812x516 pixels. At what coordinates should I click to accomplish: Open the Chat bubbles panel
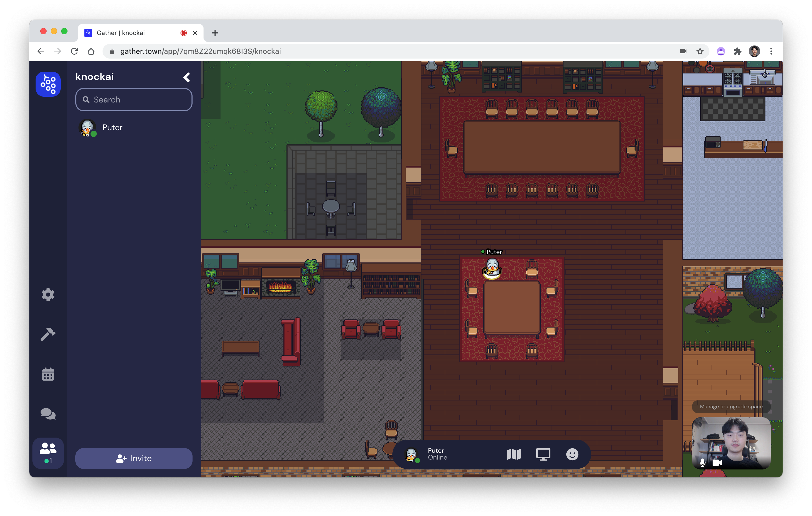click(48, 414)
